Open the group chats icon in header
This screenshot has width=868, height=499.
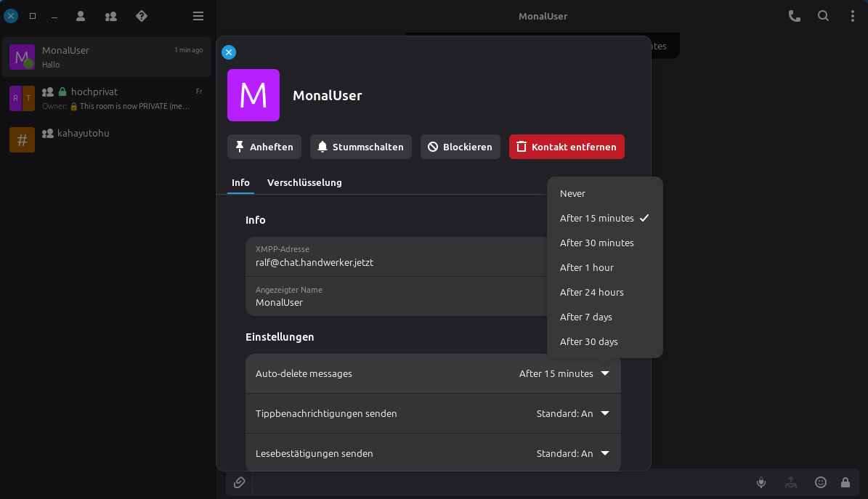click(111, 16)
